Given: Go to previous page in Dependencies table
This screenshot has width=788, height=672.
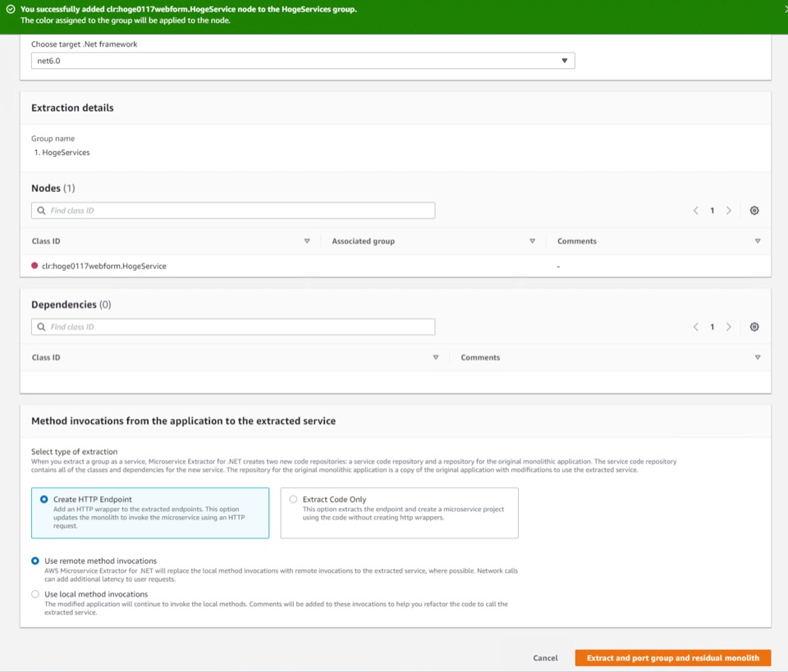Looking at the screenshot, I should (695, 327).
